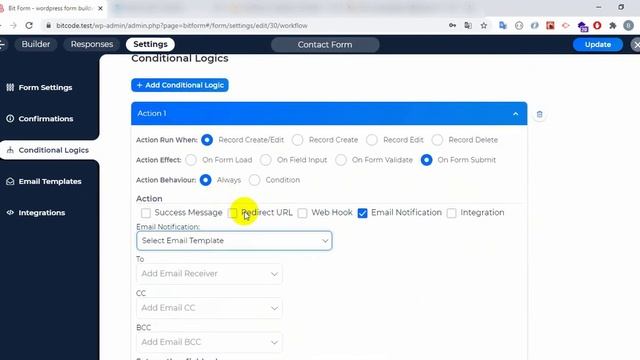Screen dimensions: 640x360
Task: Click the Action 1 header bar
Action: (329, 113)
